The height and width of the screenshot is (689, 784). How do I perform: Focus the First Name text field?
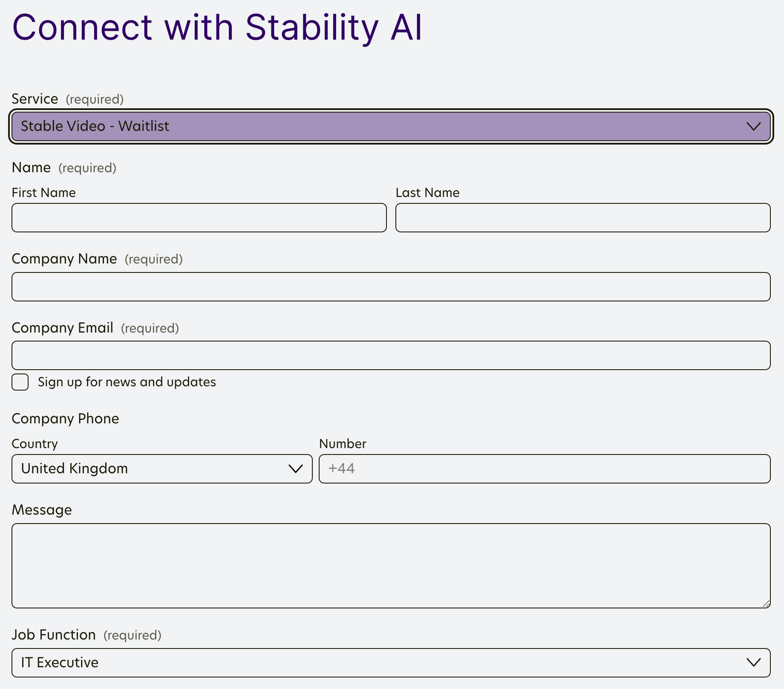(x=199, y=218)
